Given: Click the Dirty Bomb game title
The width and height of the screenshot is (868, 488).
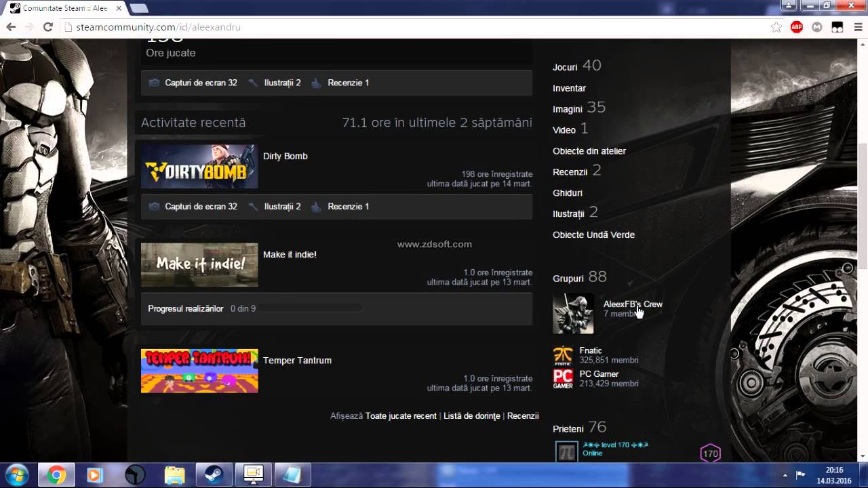Looking at the screenshot, I should 285,156.
